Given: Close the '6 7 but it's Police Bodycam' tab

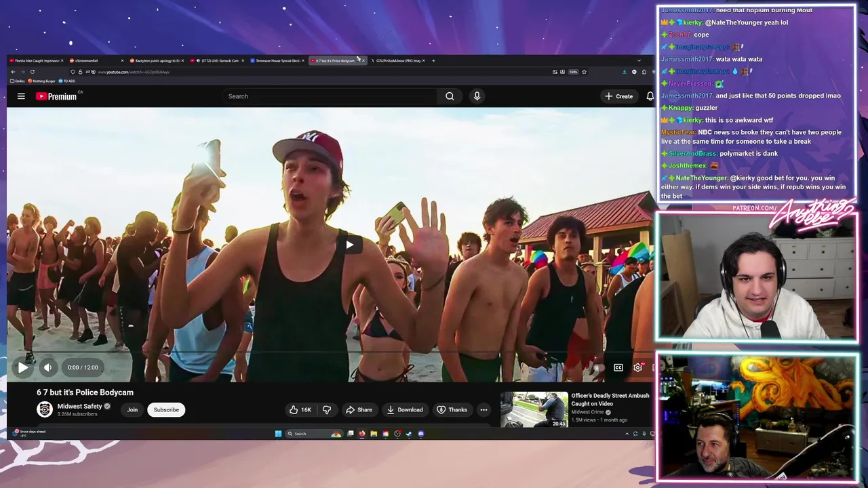Looking at the screenshot, I should [363, 60].
